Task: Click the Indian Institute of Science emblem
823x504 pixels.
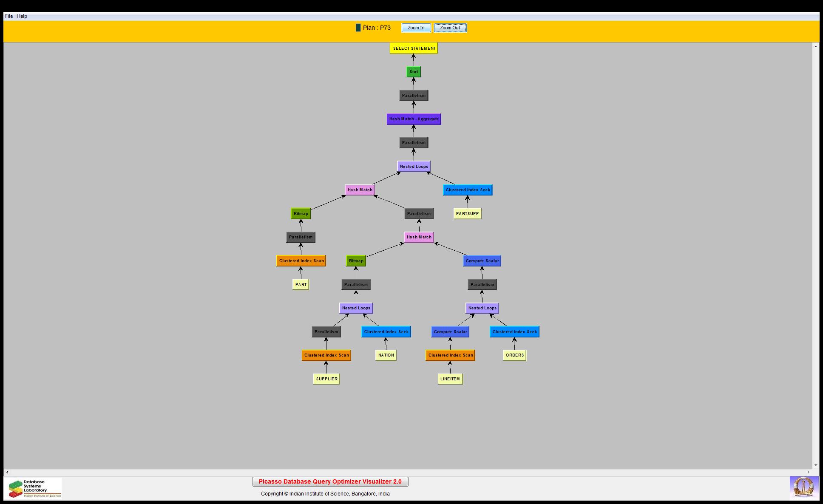Action: coord(803,487)
